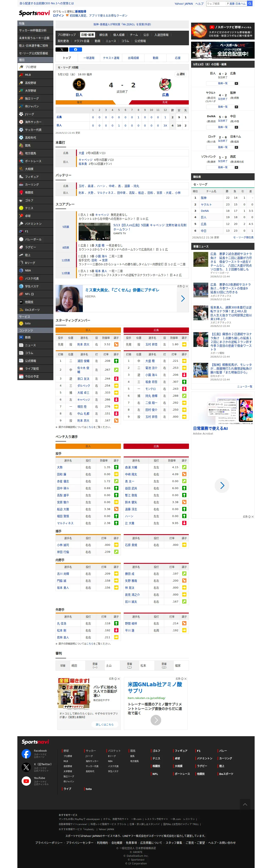Open 入退団情報 in the navigation menu
Image resolution: width=272 pixels, height=868 pixels.
[161, 35]
